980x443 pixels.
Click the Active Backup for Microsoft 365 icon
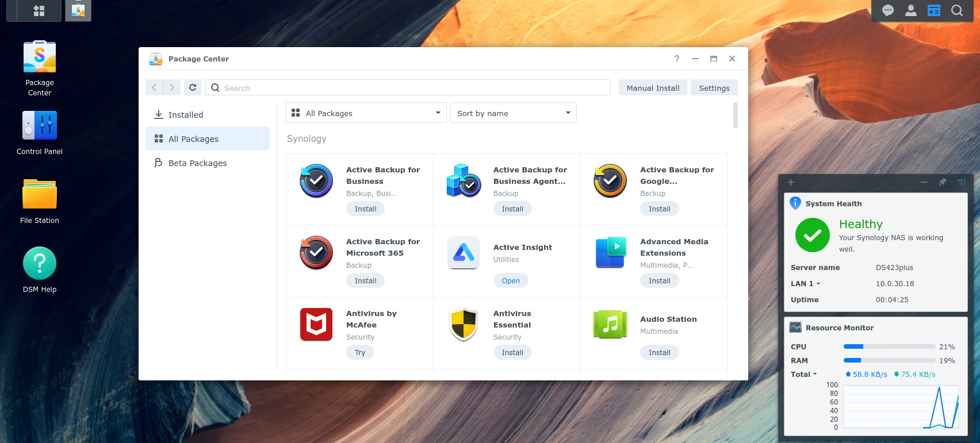coord(316,252)
